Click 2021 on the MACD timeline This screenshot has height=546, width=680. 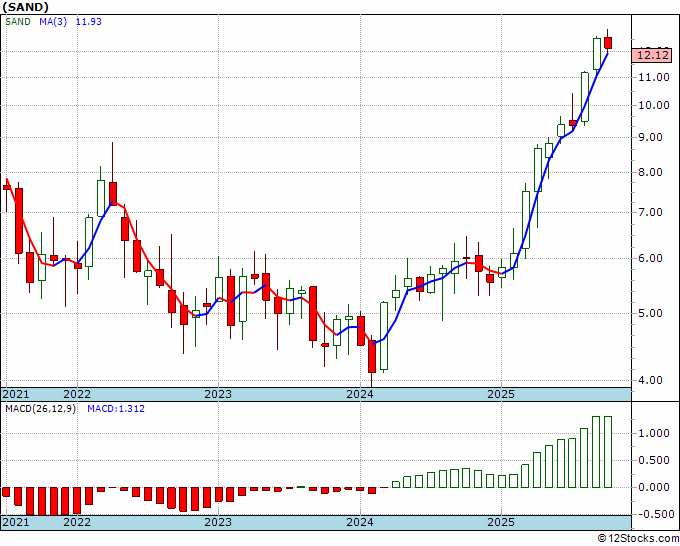click(x=16, y=522)
